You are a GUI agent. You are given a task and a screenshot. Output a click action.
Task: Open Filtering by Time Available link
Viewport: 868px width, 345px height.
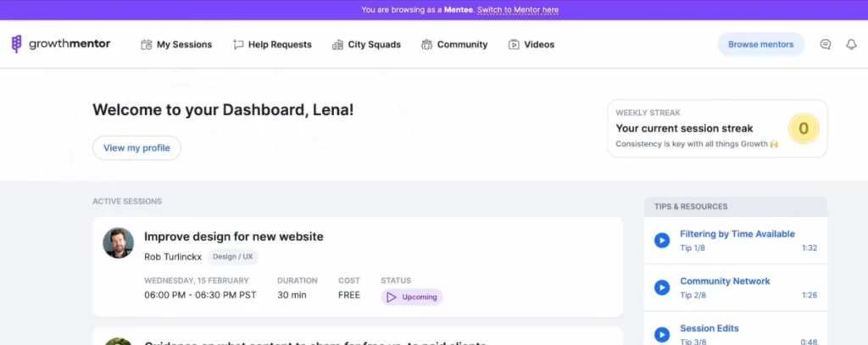coord(737,234)
